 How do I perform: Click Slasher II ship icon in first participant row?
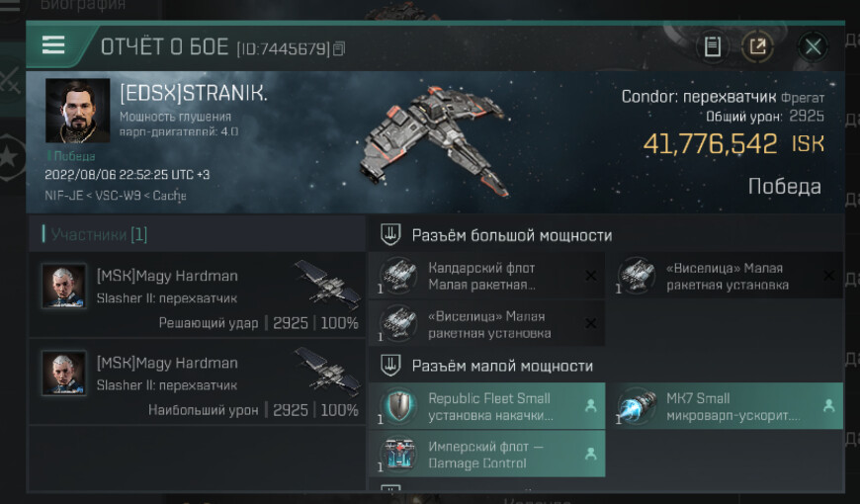tap(327, 283)
